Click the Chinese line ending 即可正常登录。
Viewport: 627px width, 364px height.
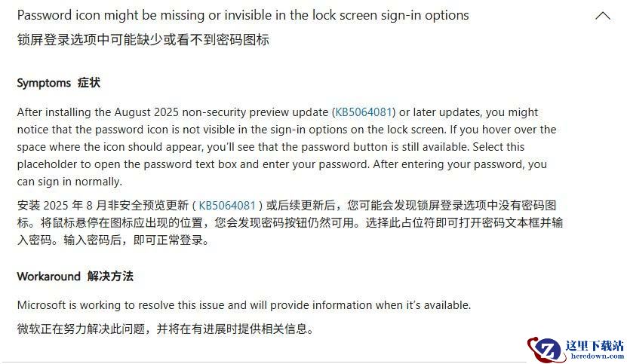[113, 241]
